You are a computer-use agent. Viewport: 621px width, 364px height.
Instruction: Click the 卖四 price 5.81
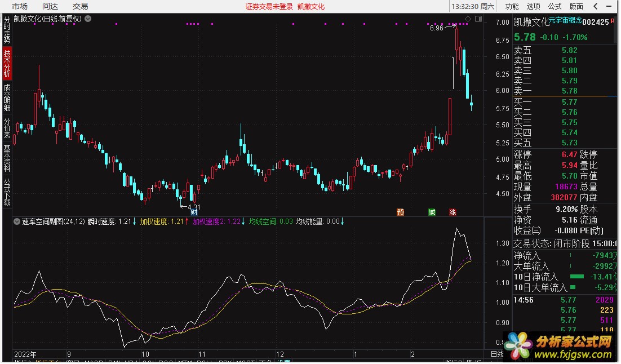click(x=570, y=61)
